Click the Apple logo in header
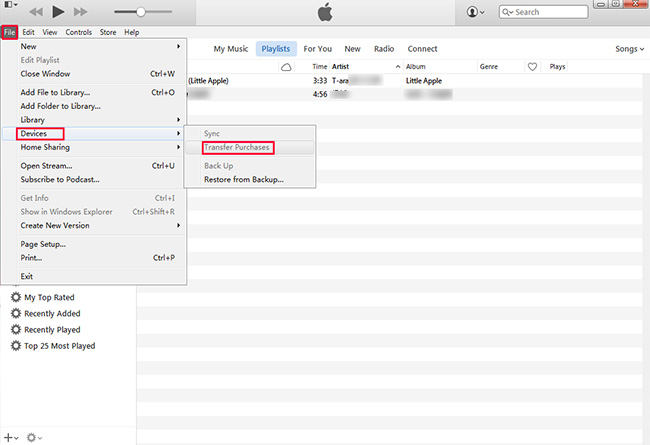The width and height of the screenshot is (650, 445). coord(325,12)
